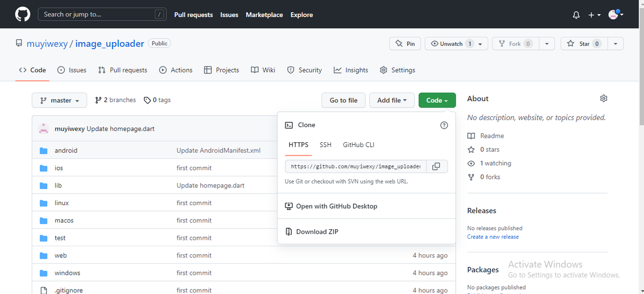
Task: Open the image_uploader repository link
Action: [110, 44]
